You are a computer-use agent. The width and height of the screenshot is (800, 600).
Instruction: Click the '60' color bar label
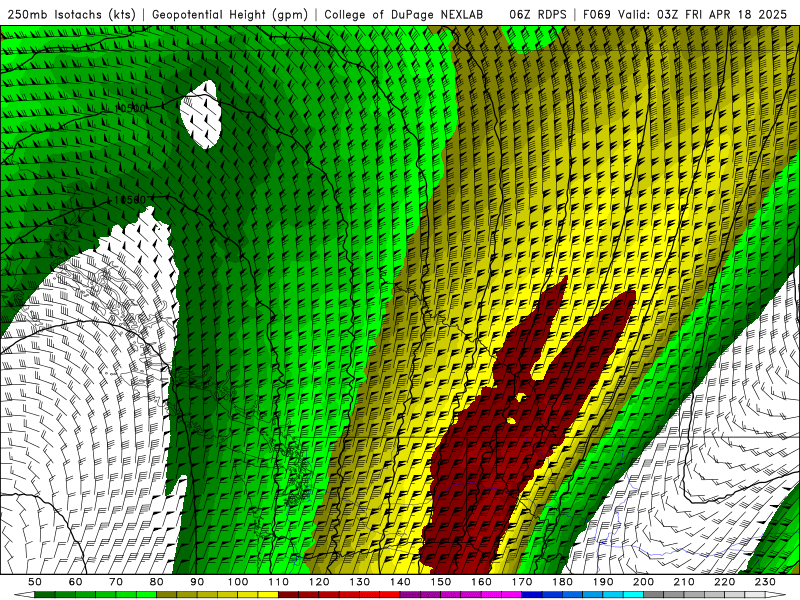pyautogui.click(x=75, y=582)
